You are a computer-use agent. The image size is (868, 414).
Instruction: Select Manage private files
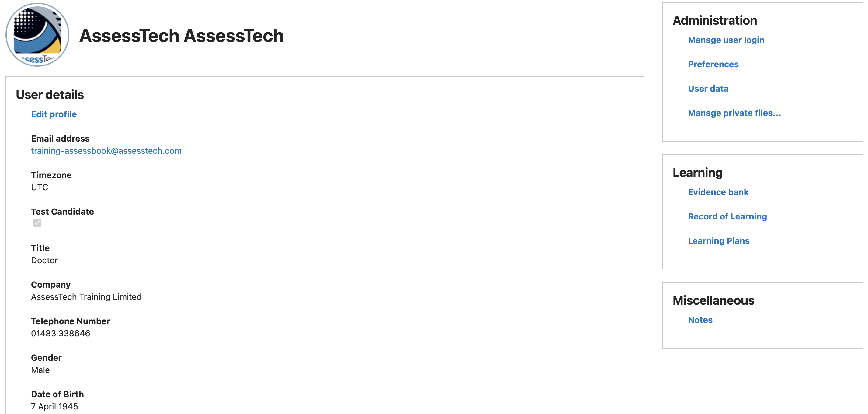(734, 113)
